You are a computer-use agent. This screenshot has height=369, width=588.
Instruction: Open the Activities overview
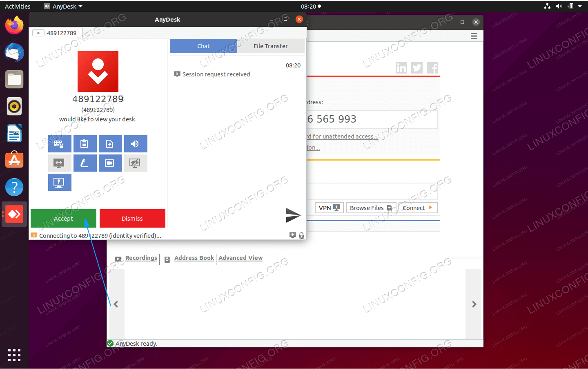tap(18, 6)
